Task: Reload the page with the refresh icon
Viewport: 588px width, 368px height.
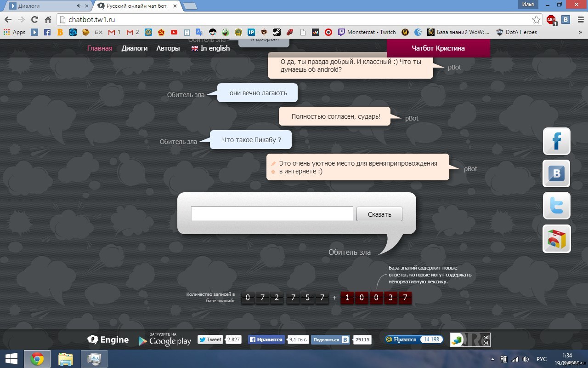Action: pos(34,20)
